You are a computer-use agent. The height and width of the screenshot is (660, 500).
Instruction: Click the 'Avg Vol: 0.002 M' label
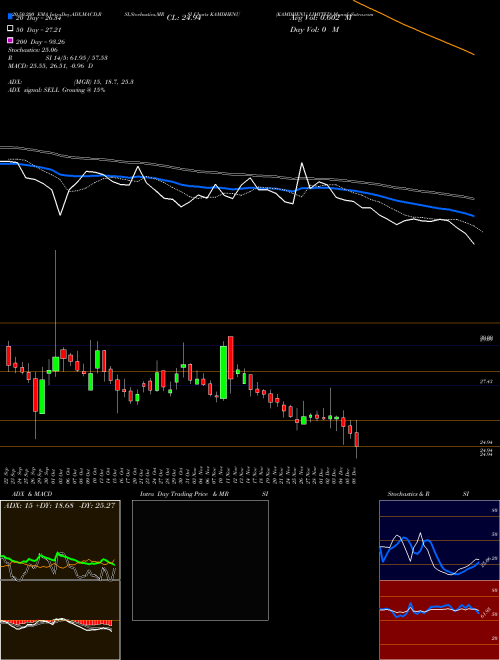coord(320,18)
